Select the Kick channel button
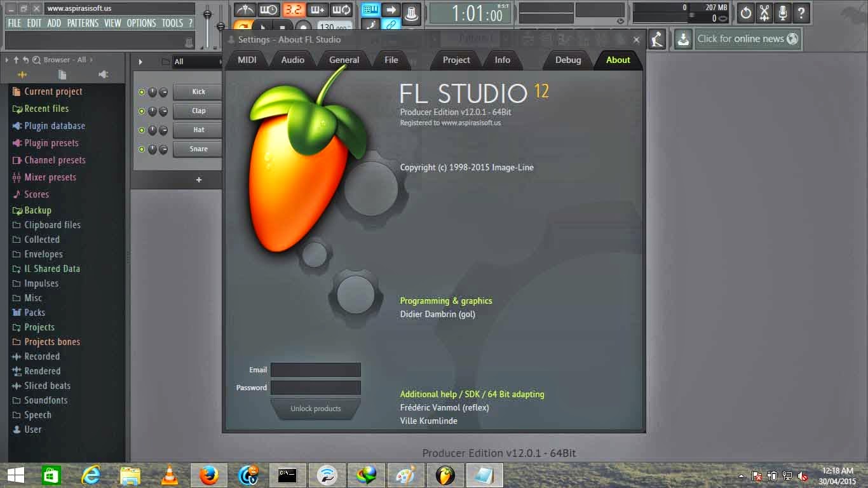 click(x=198, y=91)
